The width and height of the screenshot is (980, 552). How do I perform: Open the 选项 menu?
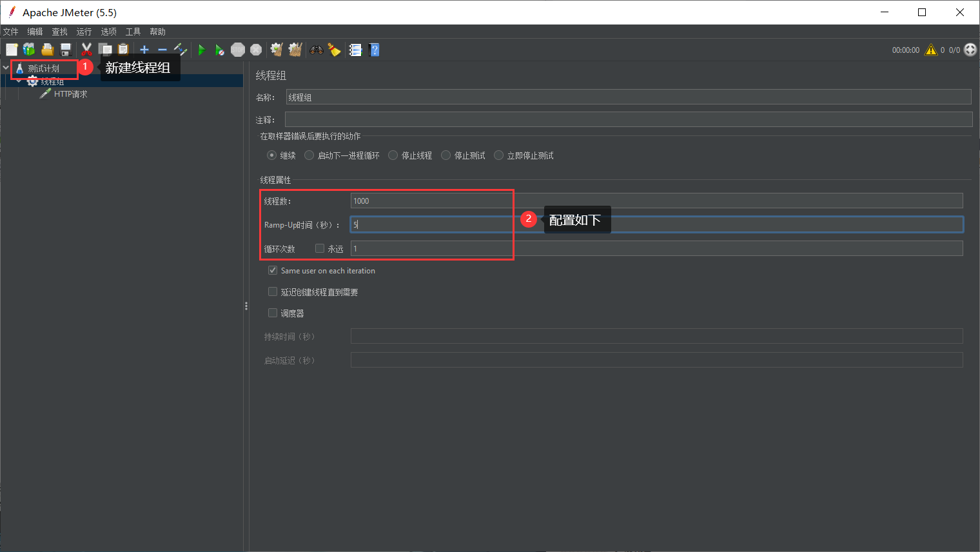pyautogui.click(x=108, y=32)
